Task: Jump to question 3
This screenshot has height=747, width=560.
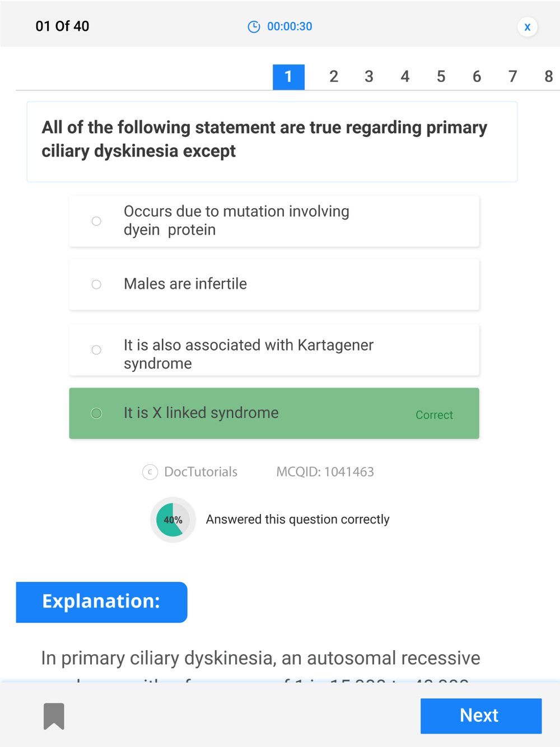Action: tap(369, 77)
